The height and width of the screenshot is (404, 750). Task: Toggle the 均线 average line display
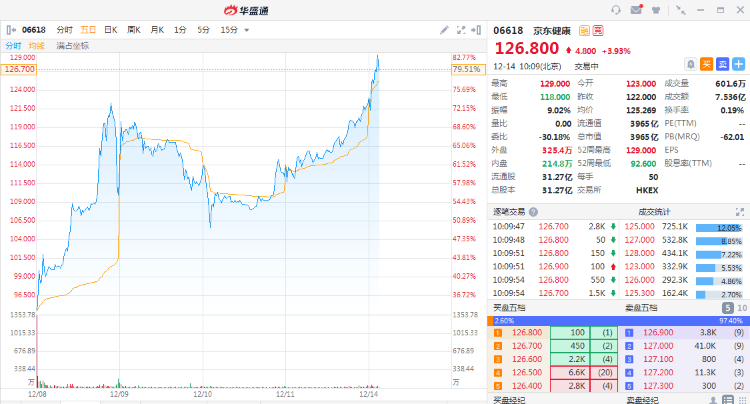tap(36, 46)
